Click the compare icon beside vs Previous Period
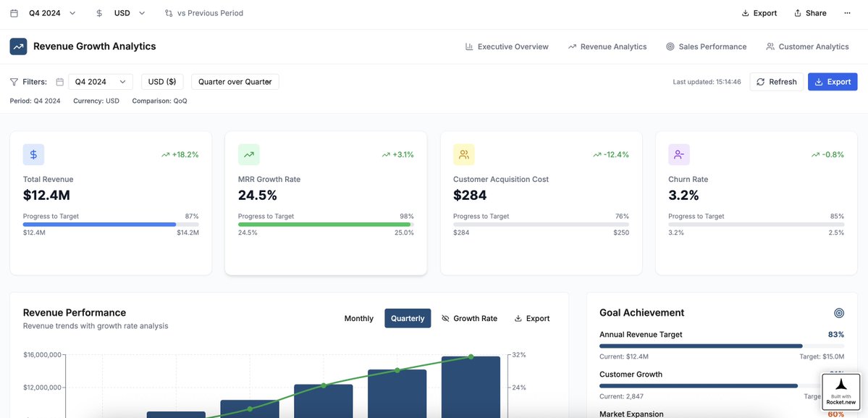 [x=169, y=13]
